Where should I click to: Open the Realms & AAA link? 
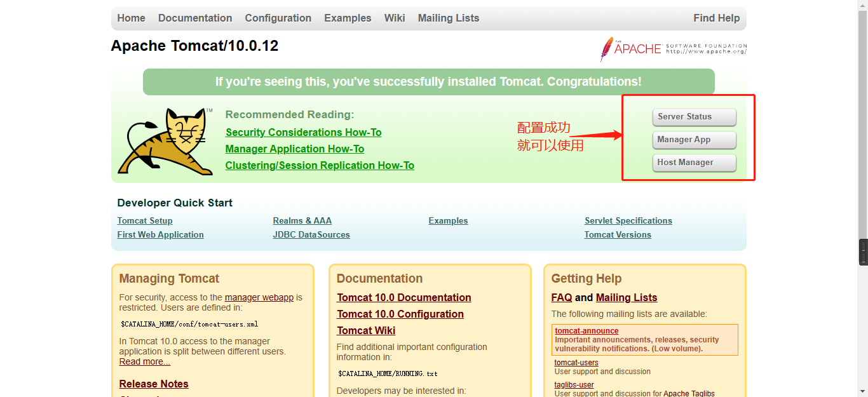pyautogui.click(x=302, y=221)
